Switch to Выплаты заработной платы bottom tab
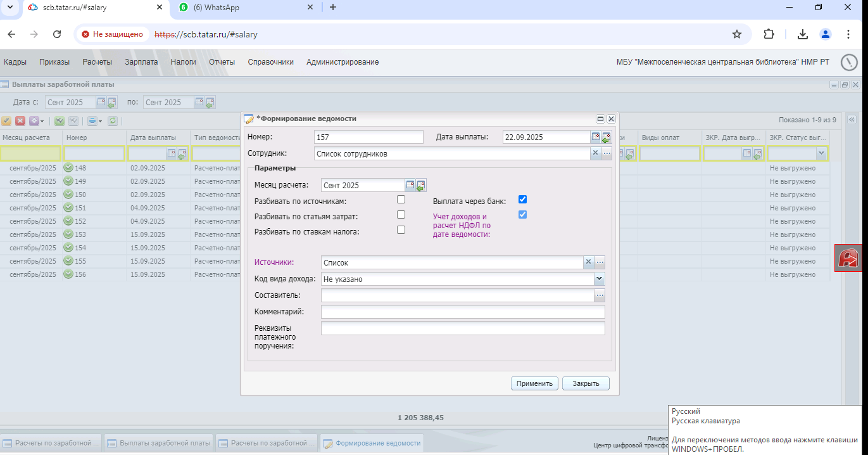Viewport: 868px width, 455px height. 158,444
